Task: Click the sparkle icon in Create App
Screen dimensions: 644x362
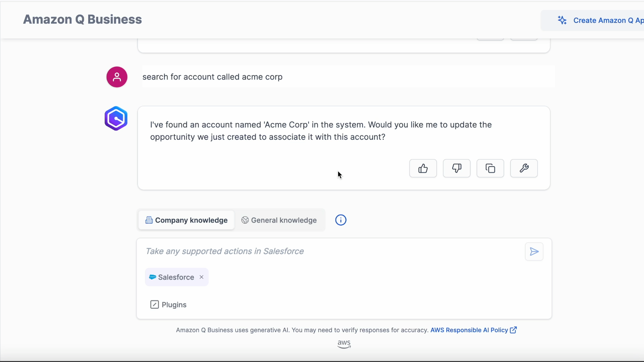Action: click(562, 20)
